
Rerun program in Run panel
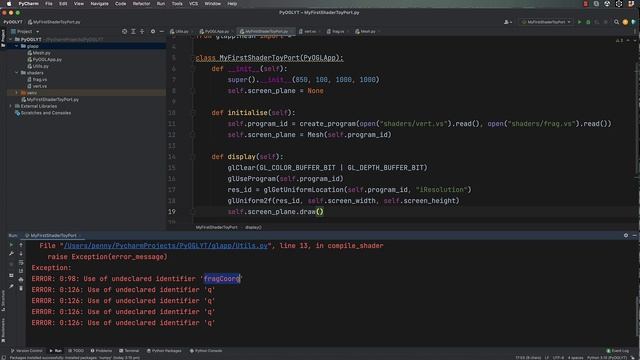(11, 245)
